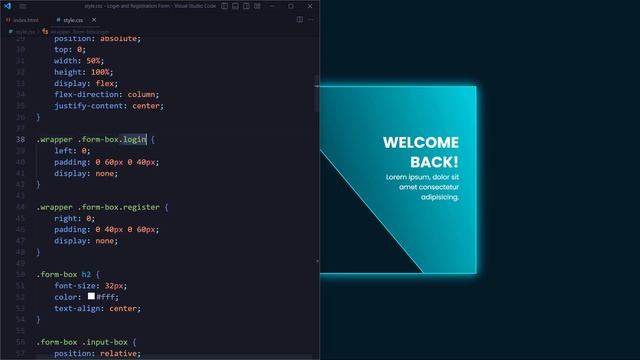Close the style.css tab
This screenshot has height=360, width=640.
94,20
